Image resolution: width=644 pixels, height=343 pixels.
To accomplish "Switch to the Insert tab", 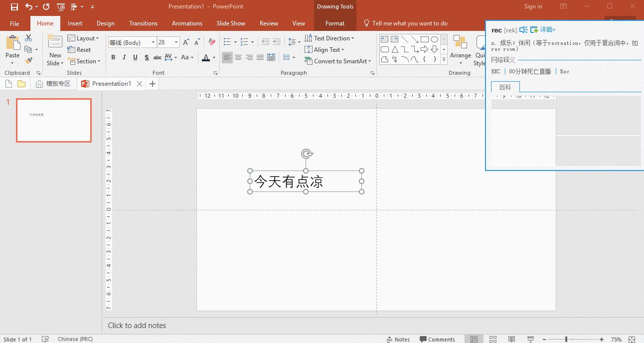I will click(x=75, y=23).
